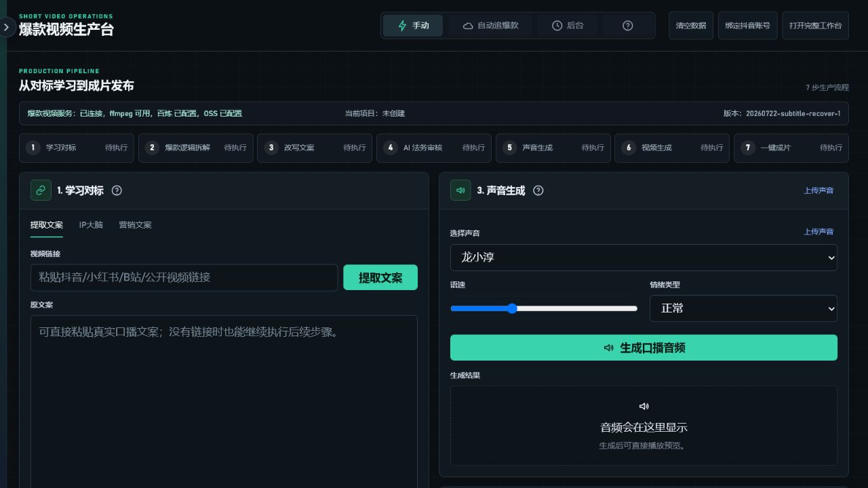Click the speaker icon beside 3. 声音生成
The height and width of the screenshot is (488, 868).
[460, 190]
